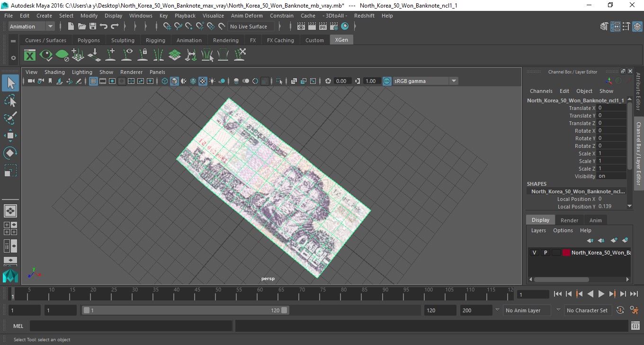Toggle the V visibility box of layer
The width and height of the screenshot is (644, 345).
pos(534,253)
